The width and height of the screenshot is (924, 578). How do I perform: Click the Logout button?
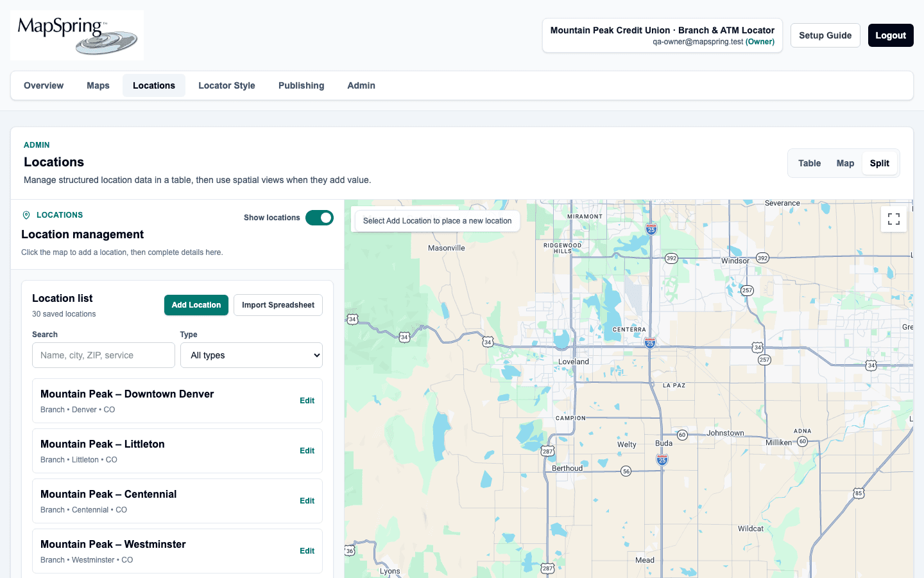[891, 35]
